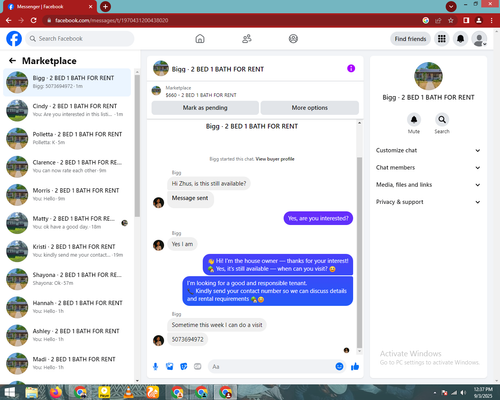The image size is (500, 400).
Task: Search in conversation with magnifier icon
Action: click(x=442, y=119)
